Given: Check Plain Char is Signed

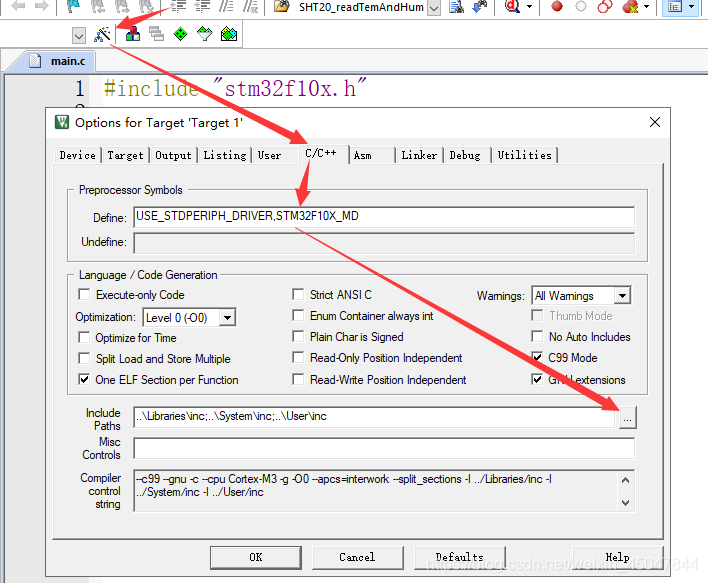Looking at the screenshot, I should tap(298, 336).
